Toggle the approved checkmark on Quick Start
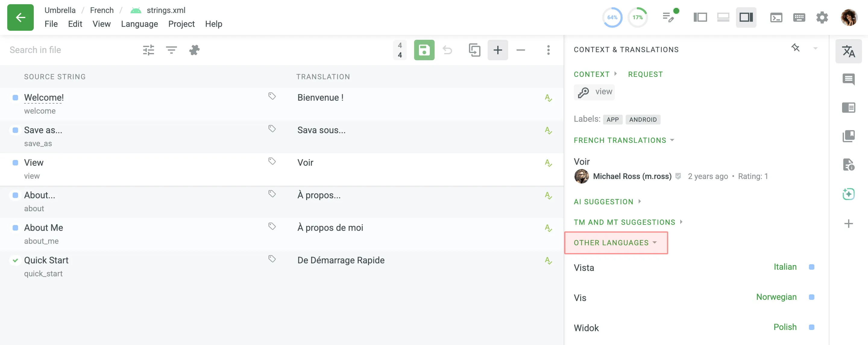This screenshot has width=868, height=345. (x=15, y=260)
